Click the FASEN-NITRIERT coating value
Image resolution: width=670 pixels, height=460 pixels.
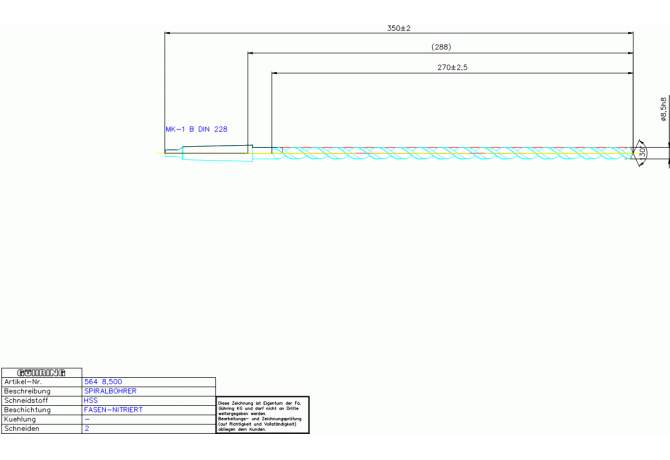coord(113,410)
